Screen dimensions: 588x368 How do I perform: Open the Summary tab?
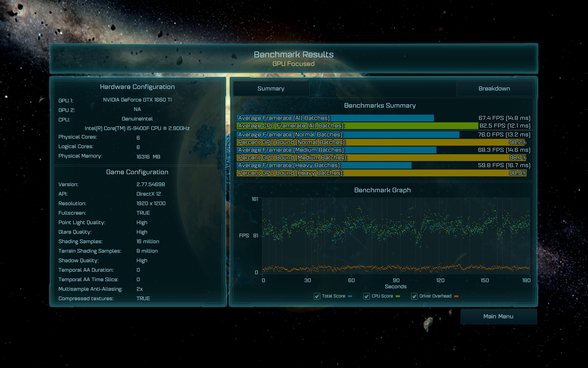coord(271,89)
